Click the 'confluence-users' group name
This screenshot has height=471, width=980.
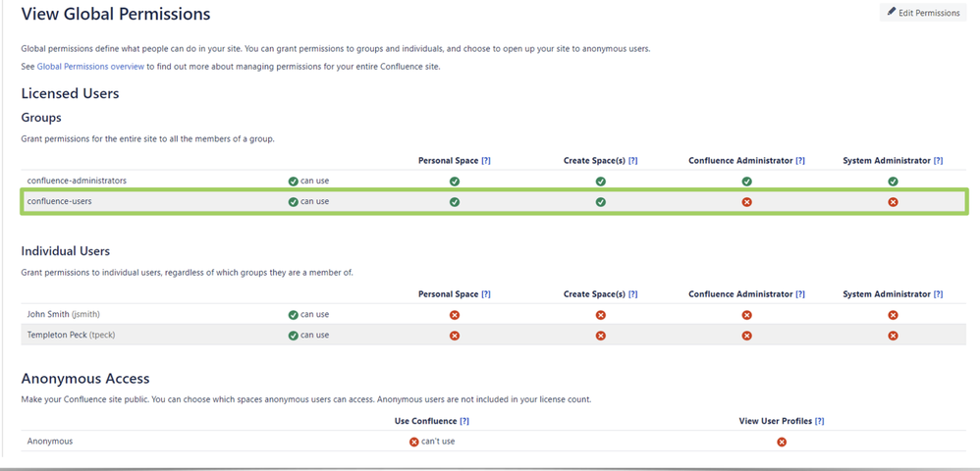pyautogui.click(x=59, y=201)
